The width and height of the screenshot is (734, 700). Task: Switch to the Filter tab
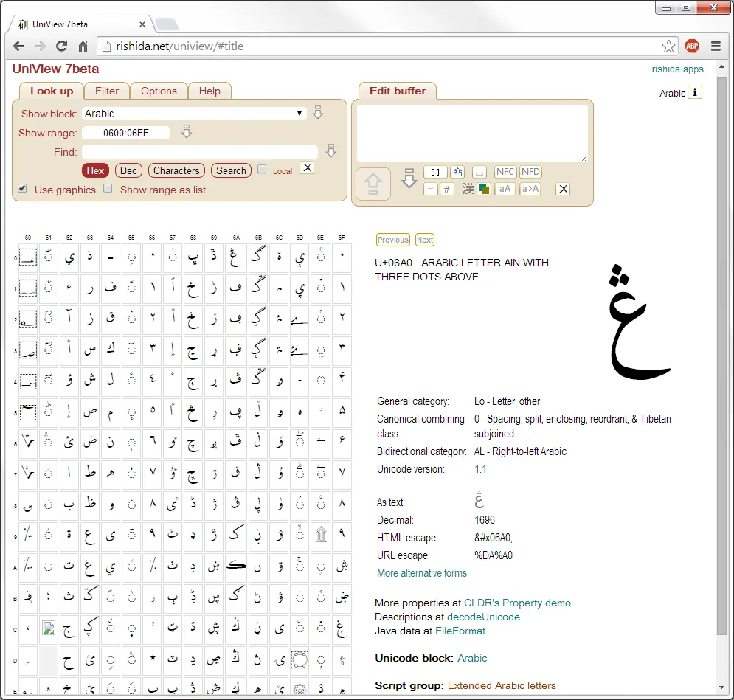107,91
